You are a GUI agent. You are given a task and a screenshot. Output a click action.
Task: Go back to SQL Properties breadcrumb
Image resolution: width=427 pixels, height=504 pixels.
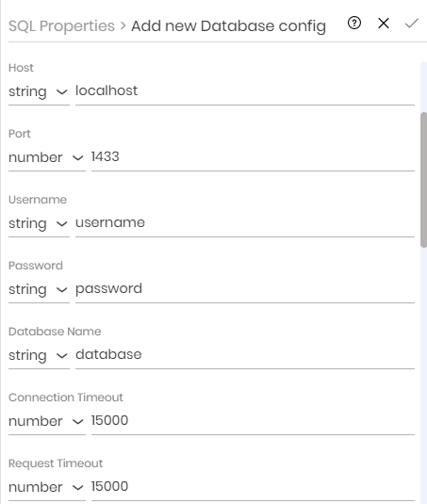click(61, 25)
